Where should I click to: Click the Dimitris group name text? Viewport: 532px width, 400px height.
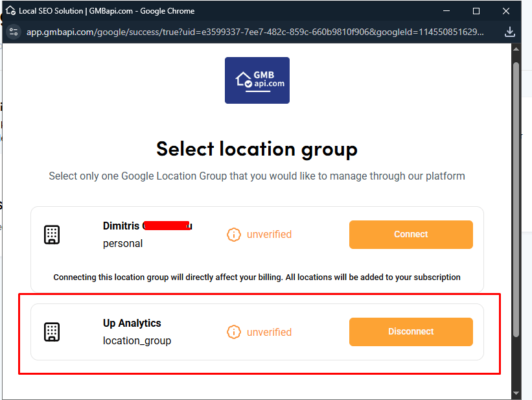148,226
